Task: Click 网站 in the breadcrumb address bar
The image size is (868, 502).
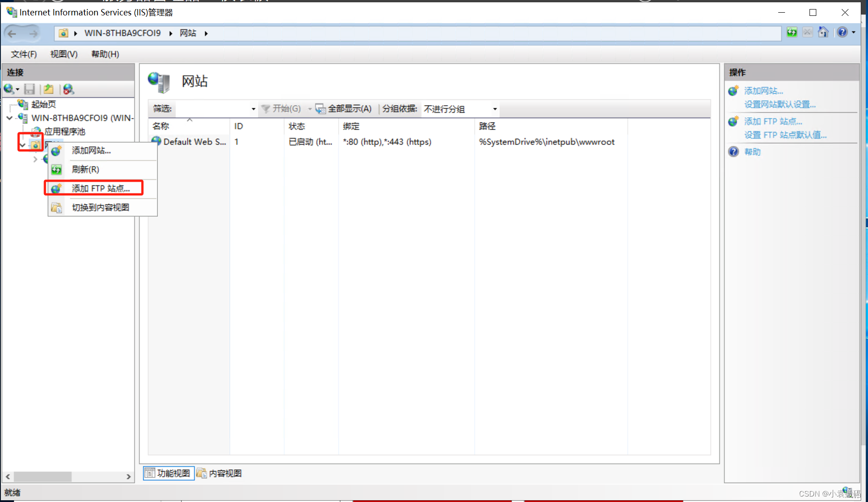Action: pyautogui.click(x=188, y=33)
